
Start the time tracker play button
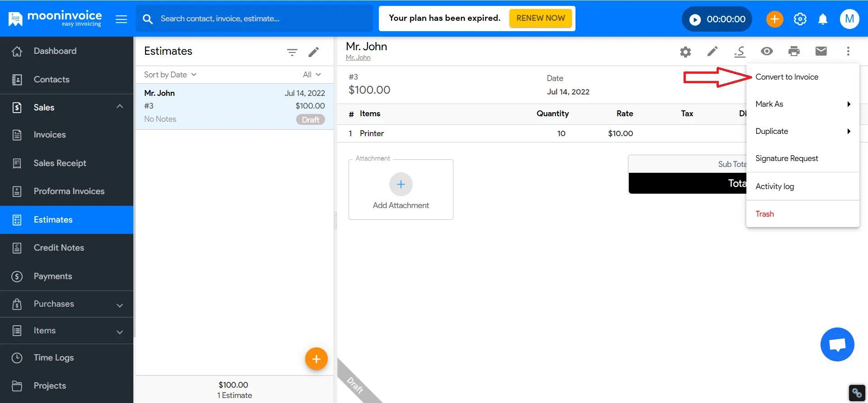click(x=695, y=19)
